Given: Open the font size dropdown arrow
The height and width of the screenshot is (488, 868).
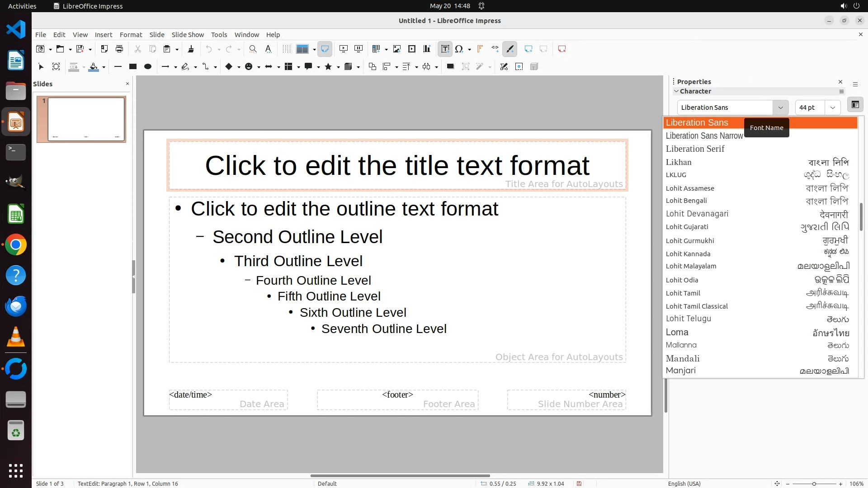Looking at the screenshot, I should (x=832, y=108).
